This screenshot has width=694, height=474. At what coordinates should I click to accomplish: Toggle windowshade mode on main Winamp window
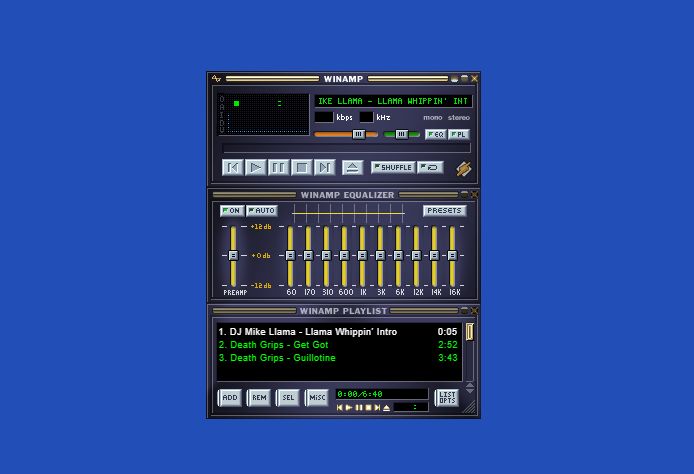pyautogui.click(x=464, y=79)
